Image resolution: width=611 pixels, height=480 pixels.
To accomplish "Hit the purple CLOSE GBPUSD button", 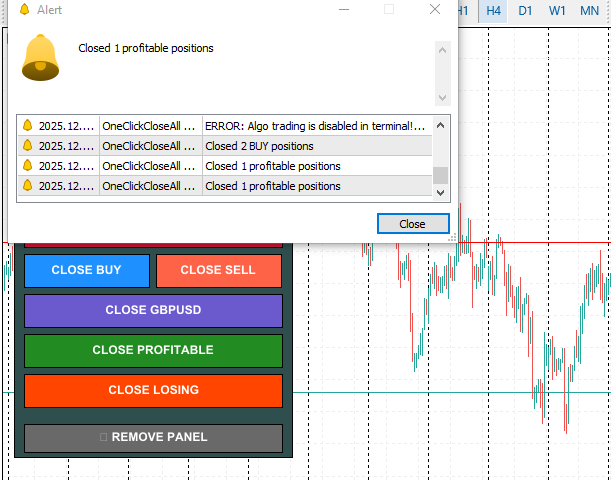I will 153,310.
